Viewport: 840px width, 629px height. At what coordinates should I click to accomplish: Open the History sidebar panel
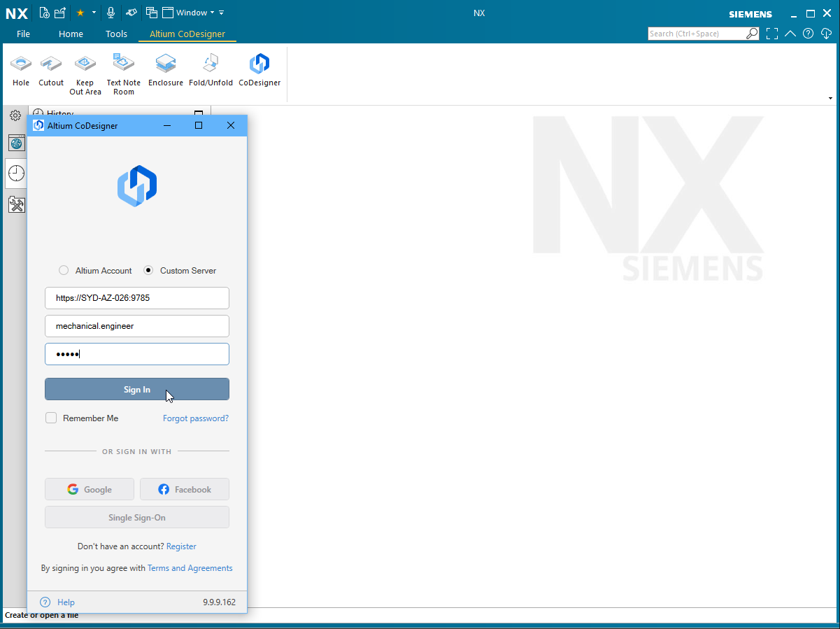click(x=15, y=174)
